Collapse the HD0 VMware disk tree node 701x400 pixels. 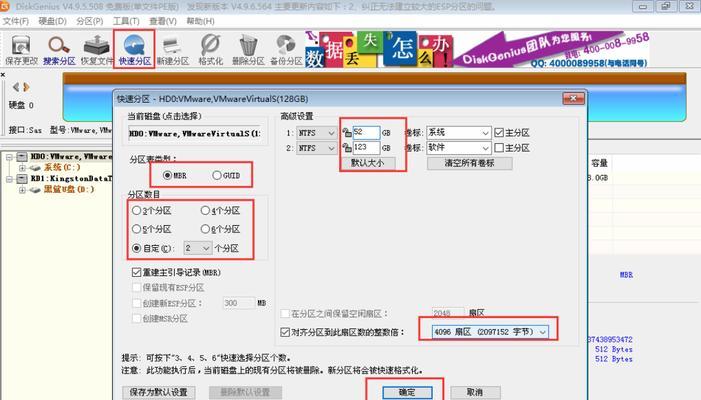[x=9, y=157]
